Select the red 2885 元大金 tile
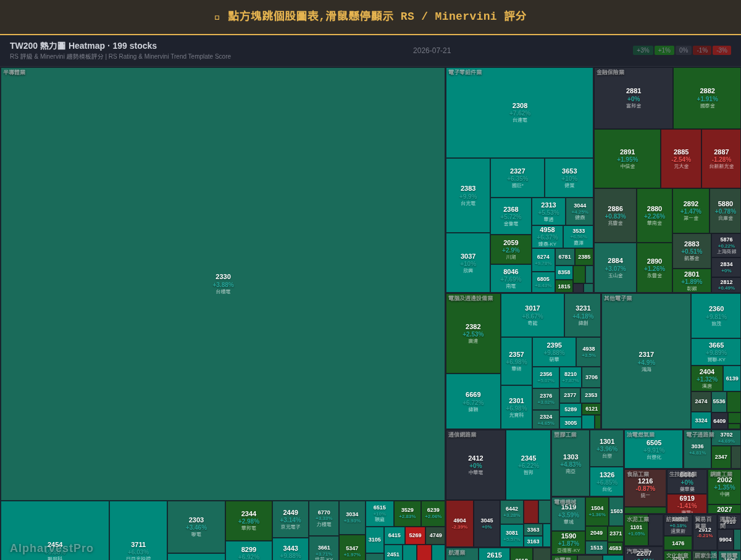741x560 pixels. pos(681,159)
